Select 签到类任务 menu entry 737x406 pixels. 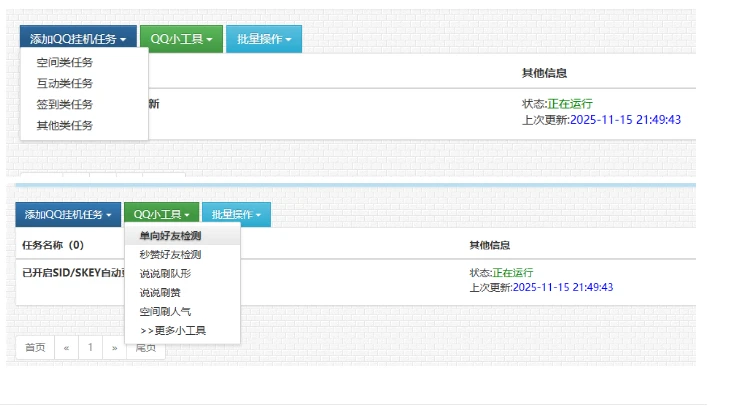point(84,104)
